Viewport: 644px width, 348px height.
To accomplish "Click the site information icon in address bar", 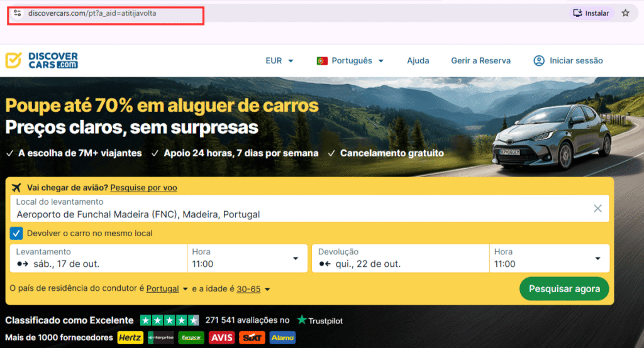I will point(17,13).
